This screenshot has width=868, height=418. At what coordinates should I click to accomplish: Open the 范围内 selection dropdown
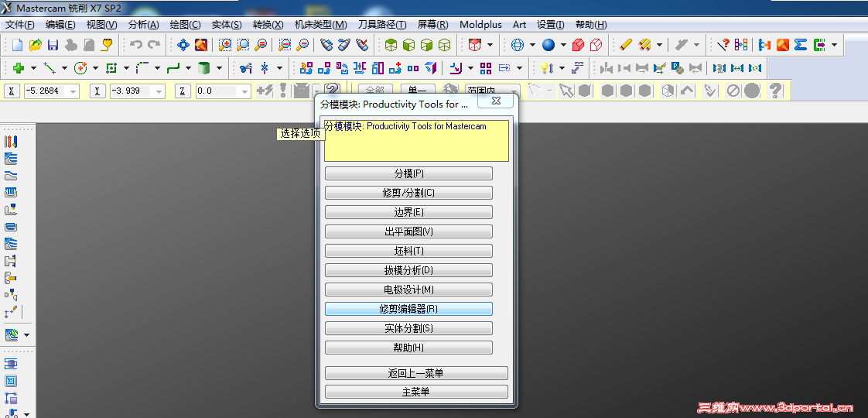(x=514, y=91)
